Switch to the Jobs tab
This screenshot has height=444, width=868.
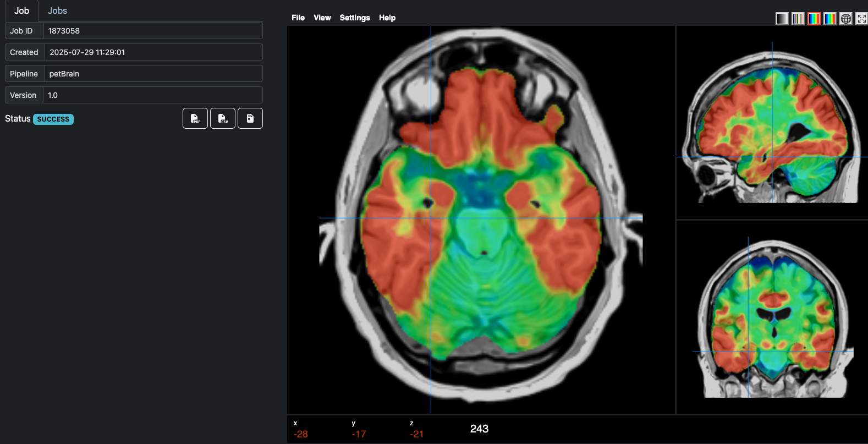[57, 11]
